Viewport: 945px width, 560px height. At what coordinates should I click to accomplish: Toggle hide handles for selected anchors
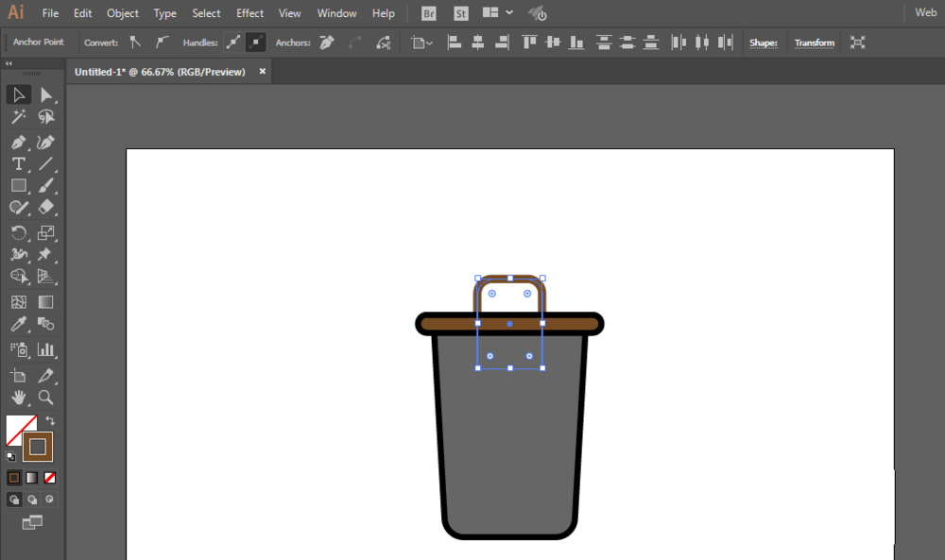click(256, 42)
